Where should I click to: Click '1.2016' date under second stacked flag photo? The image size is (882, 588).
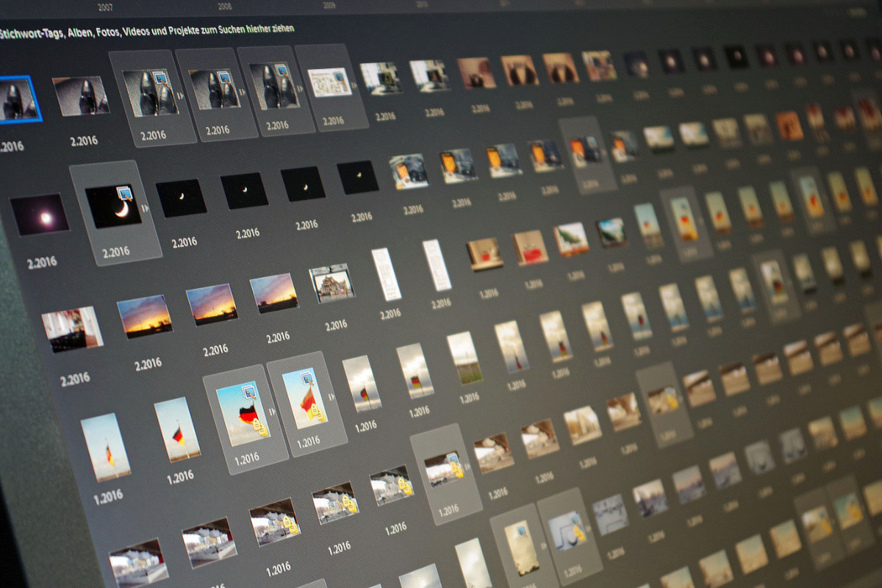(307, 442)
